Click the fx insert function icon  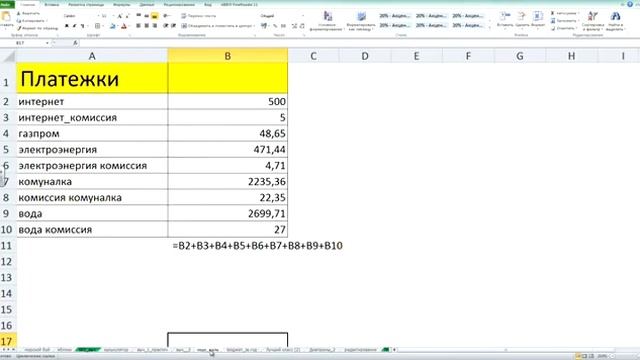point(75,43)
